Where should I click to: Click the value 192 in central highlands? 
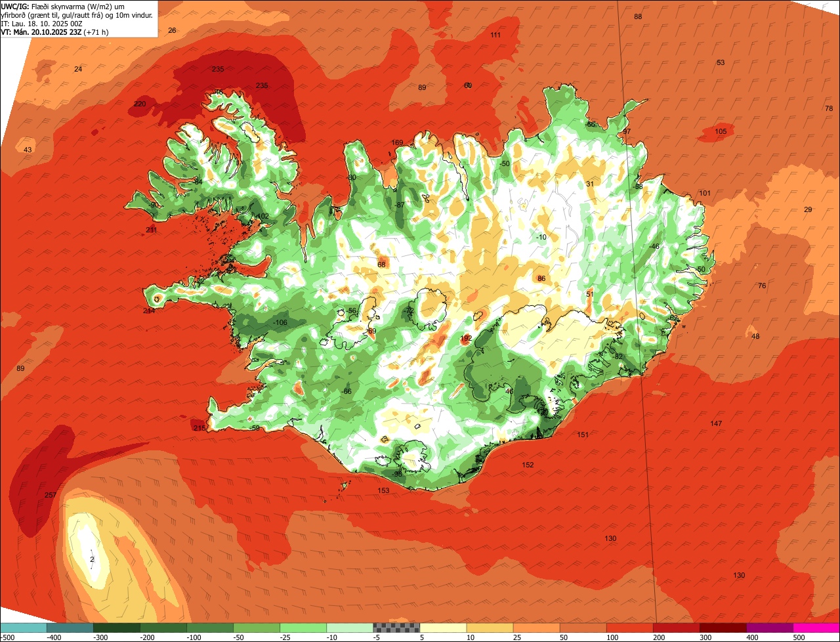pyautogui.click(x=466, y=339)
